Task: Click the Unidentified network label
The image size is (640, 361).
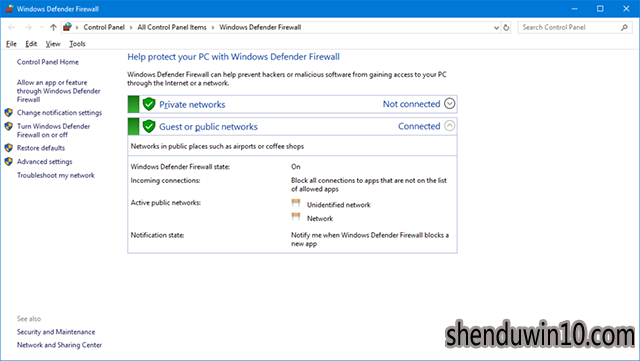Action: coord(339,205)
